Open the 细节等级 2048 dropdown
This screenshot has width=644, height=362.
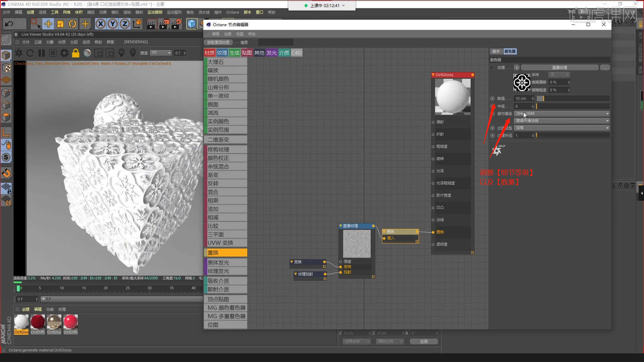point(562,113)
